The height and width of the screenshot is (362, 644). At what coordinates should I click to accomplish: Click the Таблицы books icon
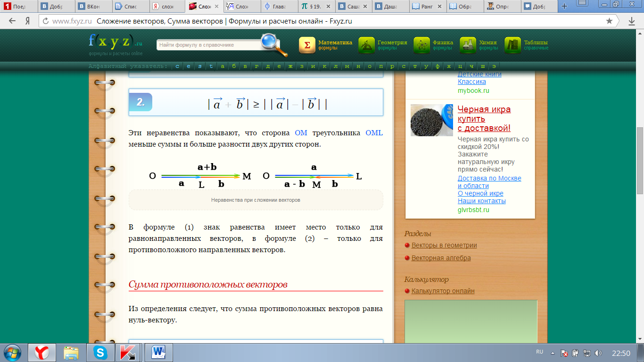coord(513,45)
